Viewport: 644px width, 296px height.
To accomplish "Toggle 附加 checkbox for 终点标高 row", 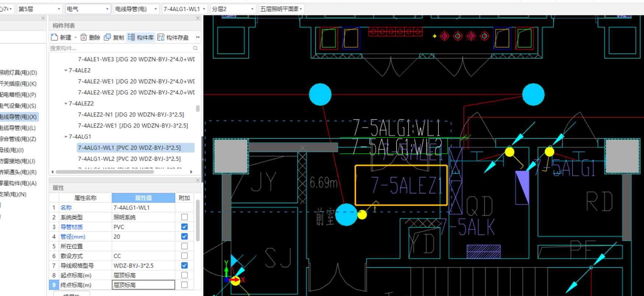I will [x=185, y=285].
